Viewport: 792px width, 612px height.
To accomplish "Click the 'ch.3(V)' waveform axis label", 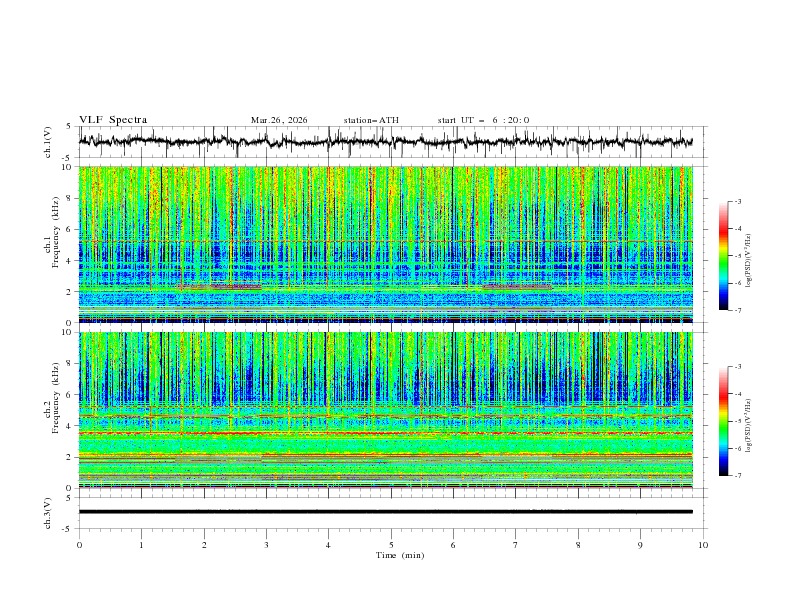I will (48, 513).
